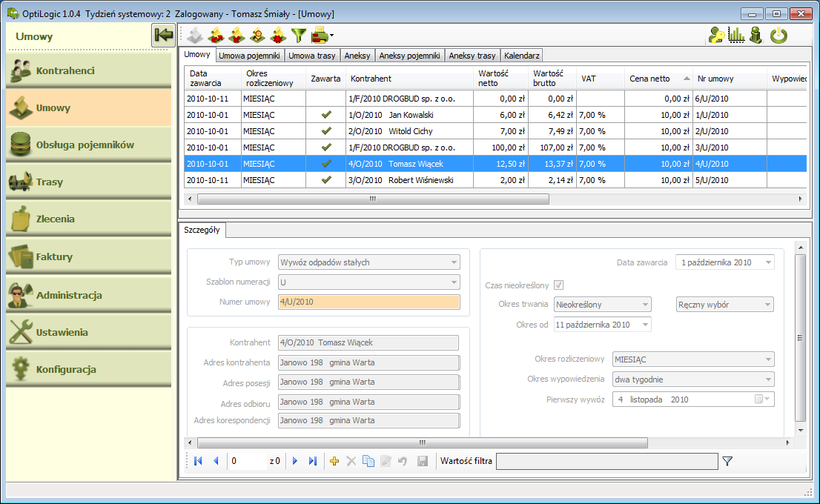820x504 pixels.
Task: Open the Okres od date dropdown
Action: click(x=645, y=325)
